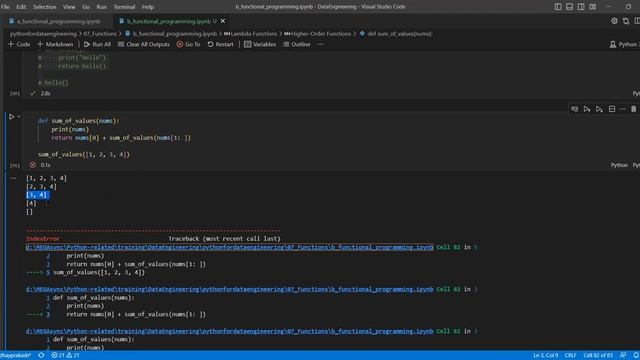
Task: Open errors and warnings count in status bar
Action: tap(65, 356)
